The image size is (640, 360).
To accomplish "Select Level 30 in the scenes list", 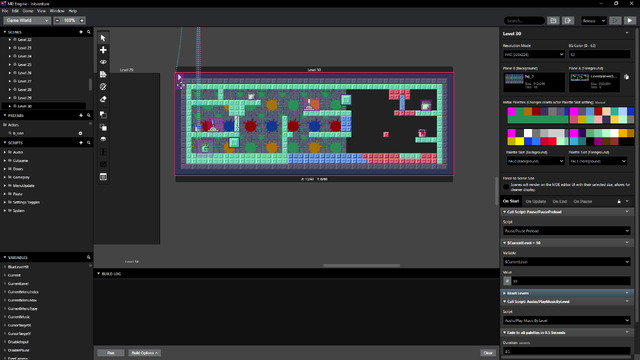I will 43,106.
